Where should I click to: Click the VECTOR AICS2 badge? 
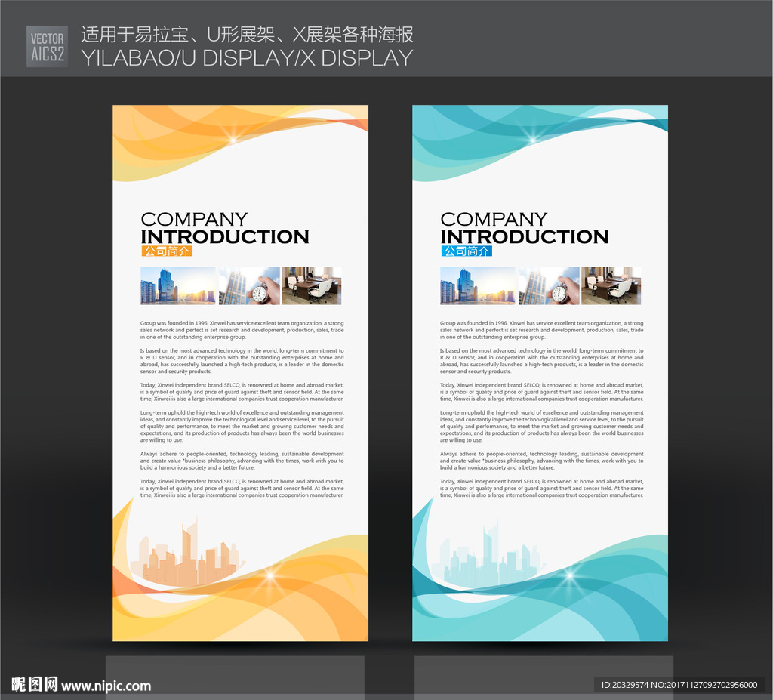48,46
